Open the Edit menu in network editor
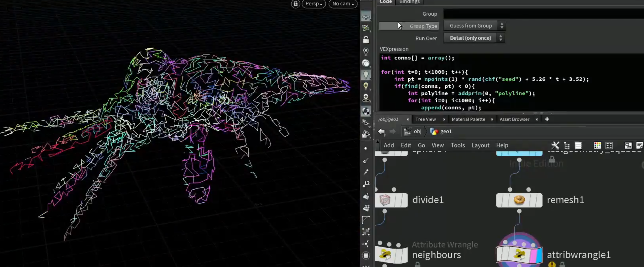 (x=406, y=145)
